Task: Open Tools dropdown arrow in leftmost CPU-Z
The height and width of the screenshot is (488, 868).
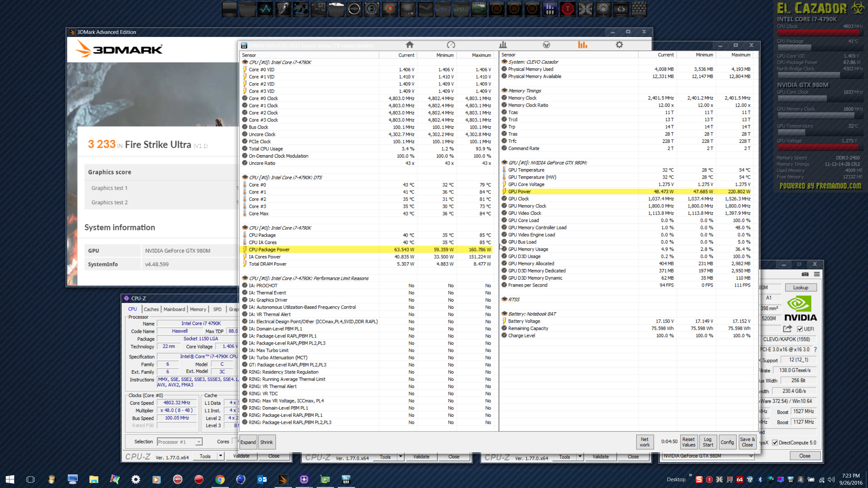Action: [220, 456]
